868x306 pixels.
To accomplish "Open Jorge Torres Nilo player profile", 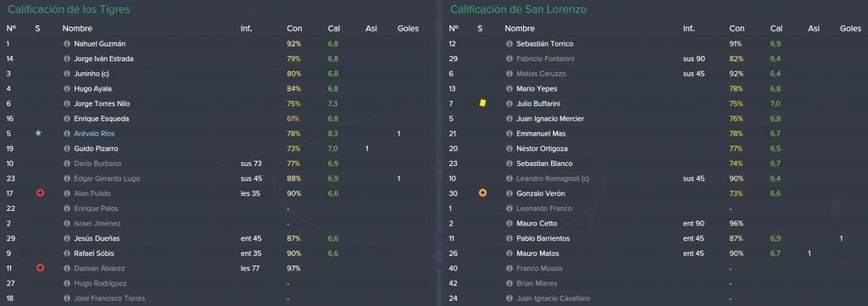I will (102, 103).
